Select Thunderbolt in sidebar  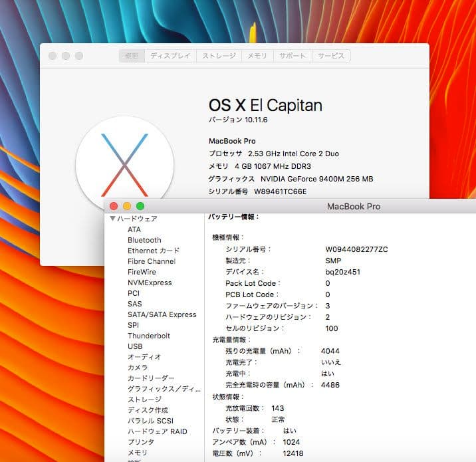tap(149, 336)
